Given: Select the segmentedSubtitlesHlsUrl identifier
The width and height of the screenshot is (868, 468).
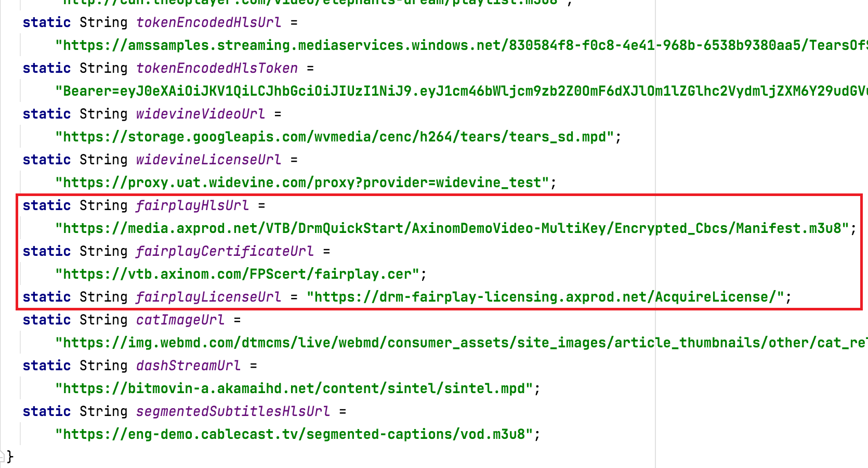Looking at the screenshot, I should pos(232,411).
